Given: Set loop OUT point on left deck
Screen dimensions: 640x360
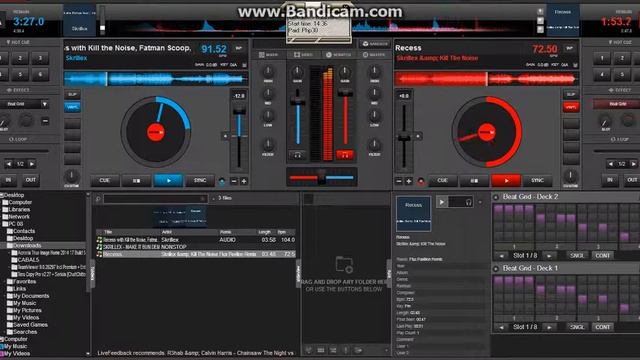Looking at the screenshot, I should point(31,180).
